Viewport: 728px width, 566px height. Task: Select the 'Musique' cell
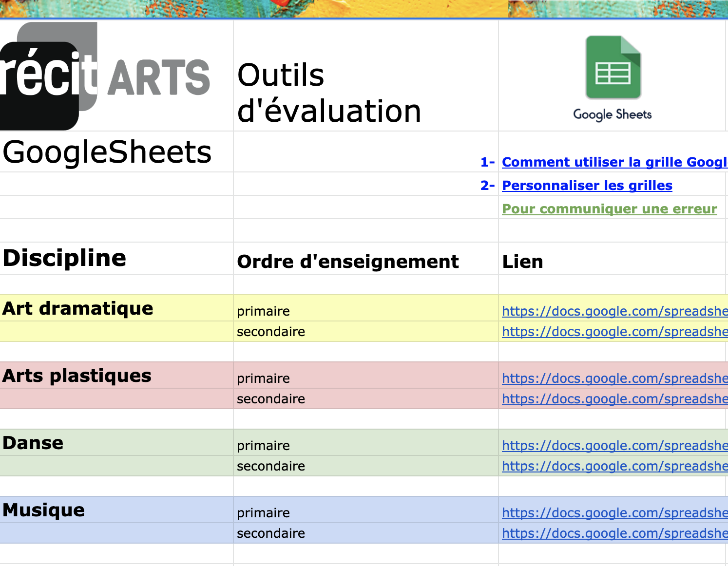coord(116,509)
